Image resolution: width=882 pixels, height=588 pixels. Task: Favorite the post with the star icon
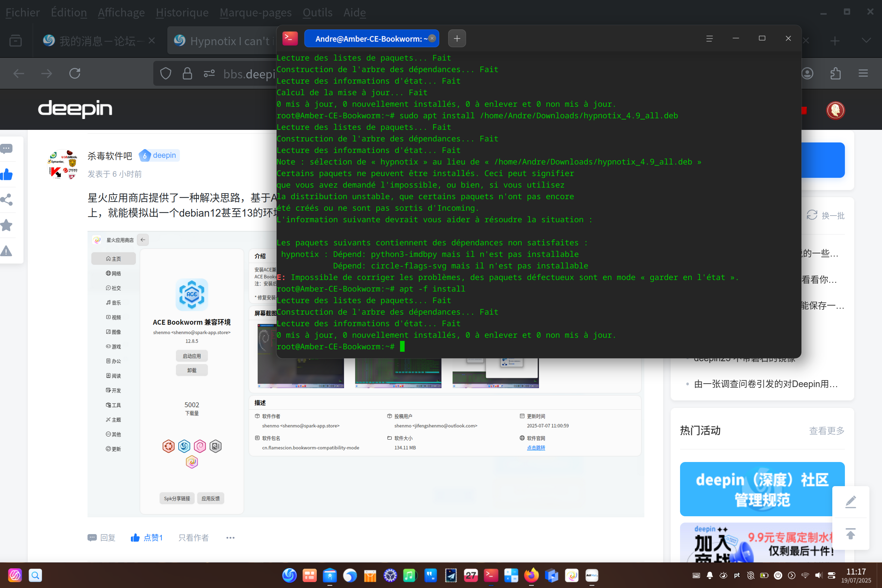click(6, 225)
